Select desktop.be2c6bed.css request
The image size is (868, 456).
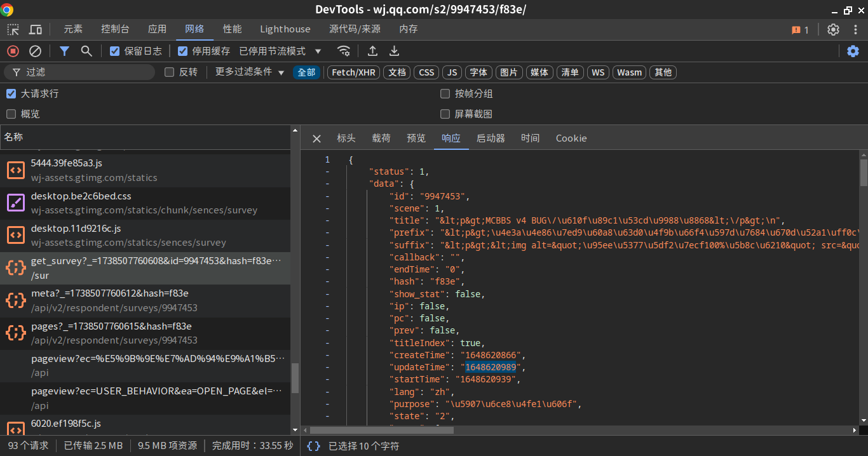[145, 203]
